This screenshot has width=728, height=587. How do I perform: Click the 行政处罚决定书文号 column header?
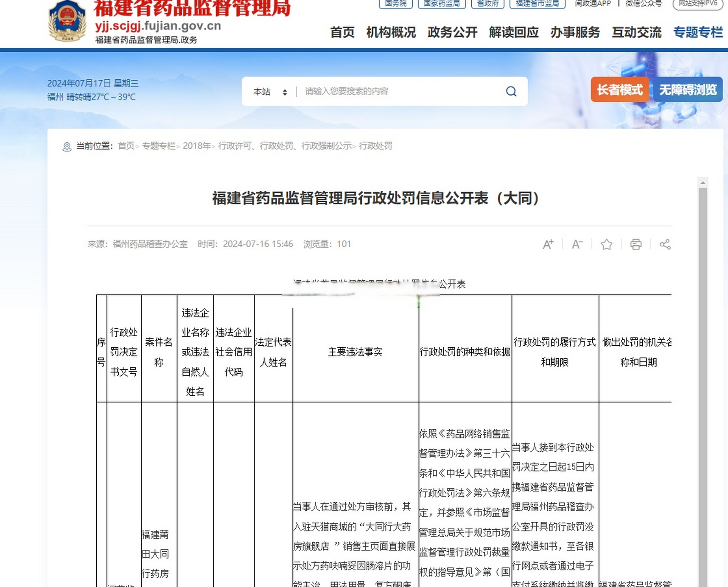(x=124, y=352)
